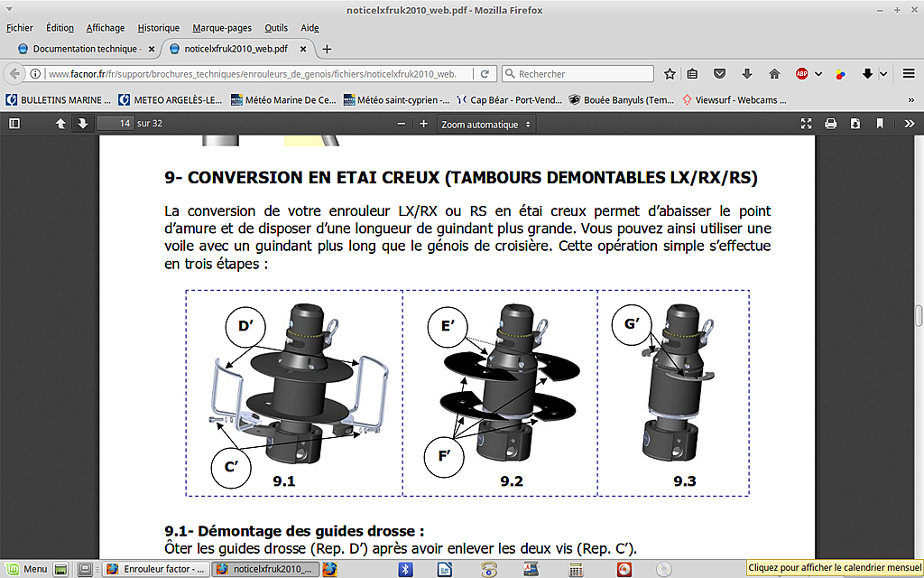This screenshot has height=578, width=924.
Task: Click the page number field showing 14
Action: [115, 124]
